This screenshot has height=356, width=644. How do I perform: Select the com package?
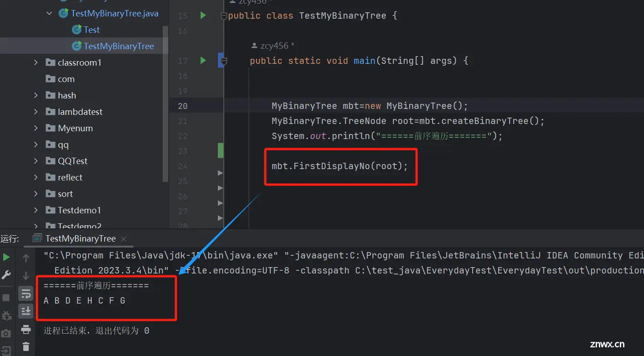tap(66, 79)
